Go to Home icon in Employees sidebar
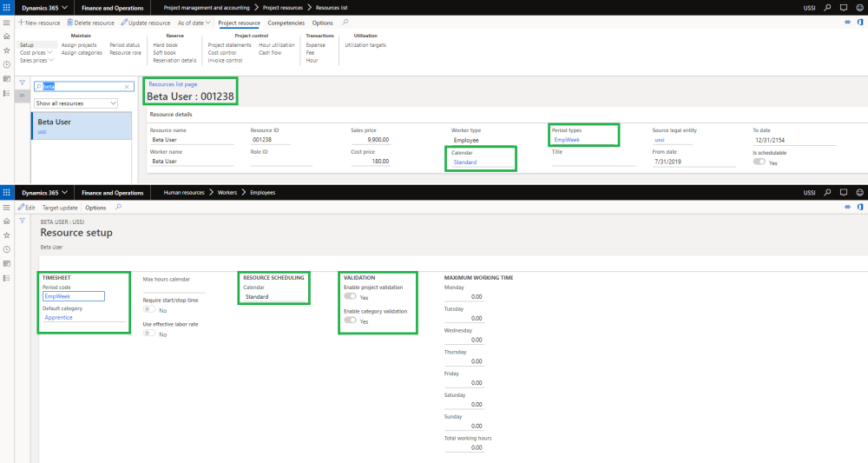This screenshot has height=463, width=868. point(7,221)
